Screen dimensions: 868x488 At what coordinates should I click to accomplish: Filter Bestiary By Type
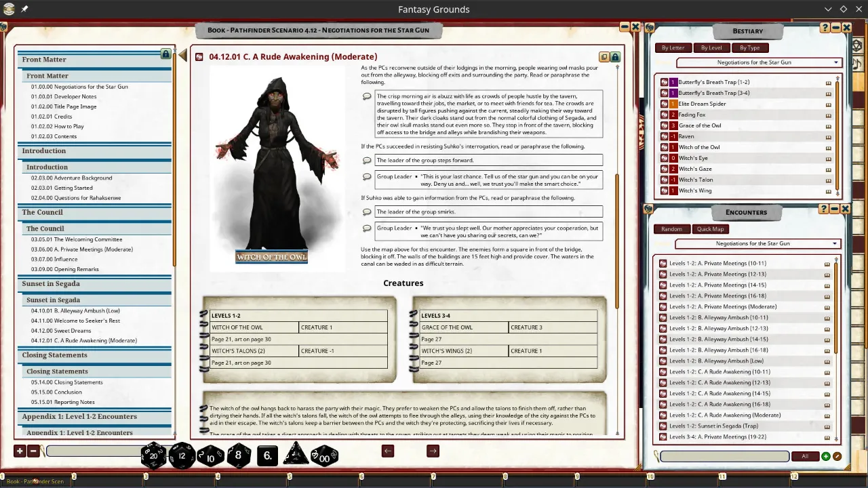(749, 48)
